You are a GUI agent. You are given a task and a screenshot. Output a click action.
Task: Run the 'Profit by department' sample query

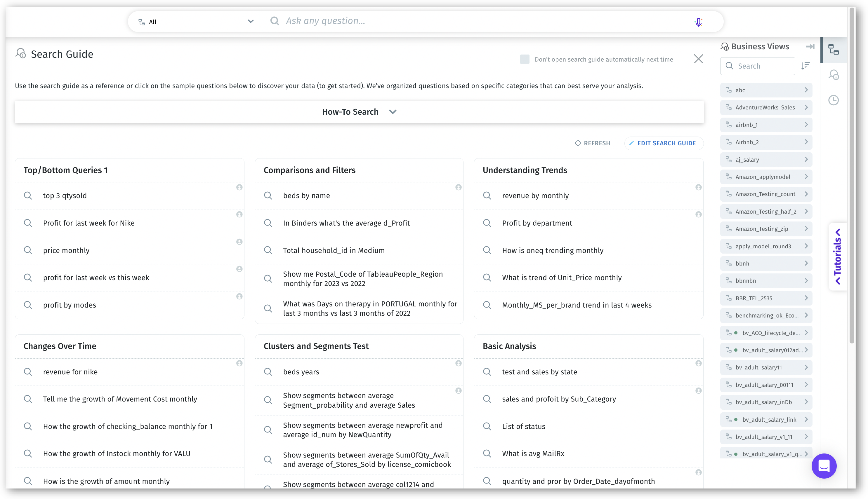(537, 223)
